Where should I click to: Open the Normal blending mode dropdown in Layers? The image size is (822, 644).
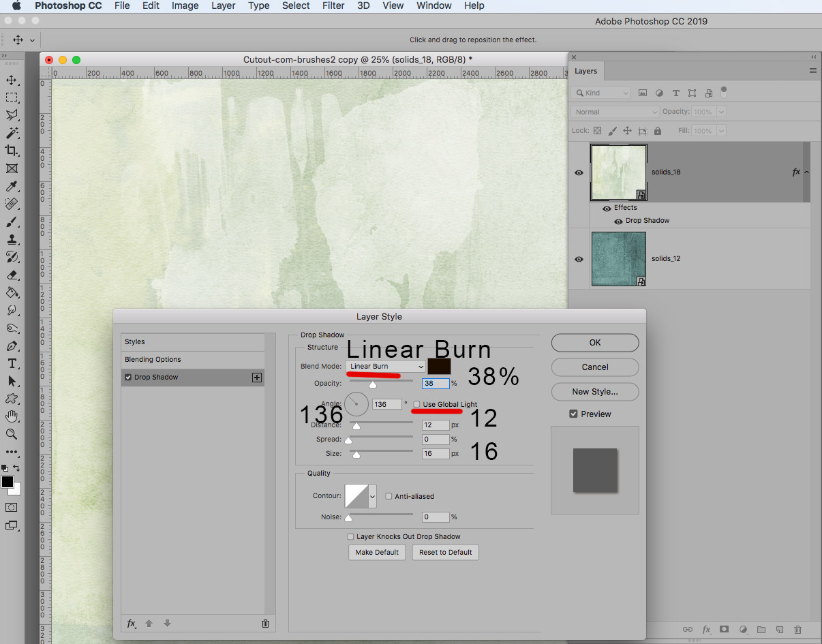(615, 112)
